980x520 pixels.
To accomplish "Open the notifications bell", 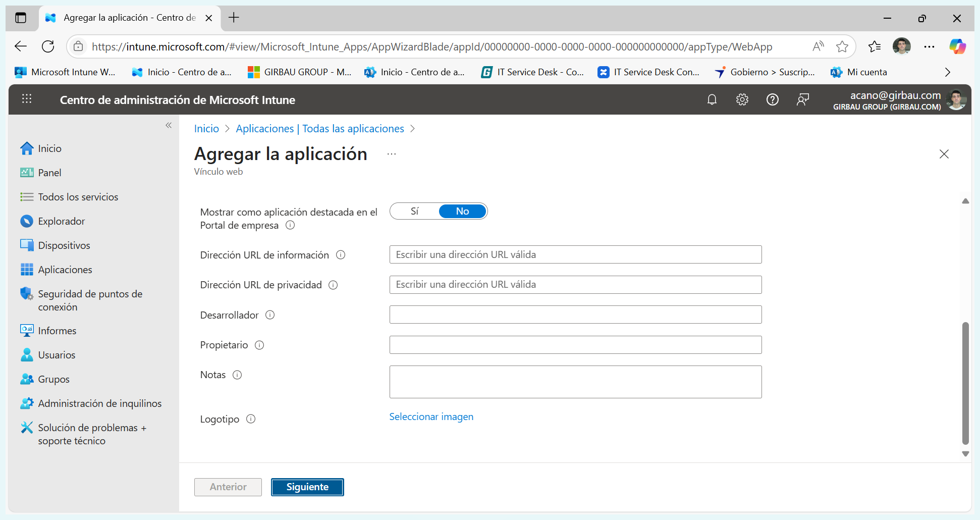I will tap(712, 99).
